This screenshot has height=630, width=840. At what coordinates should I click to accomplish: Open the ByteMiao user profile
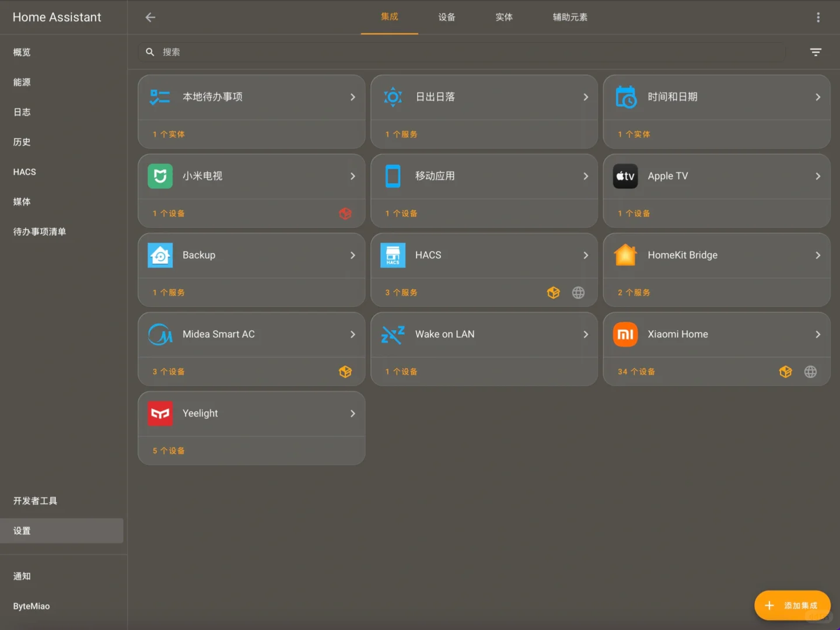62,606
